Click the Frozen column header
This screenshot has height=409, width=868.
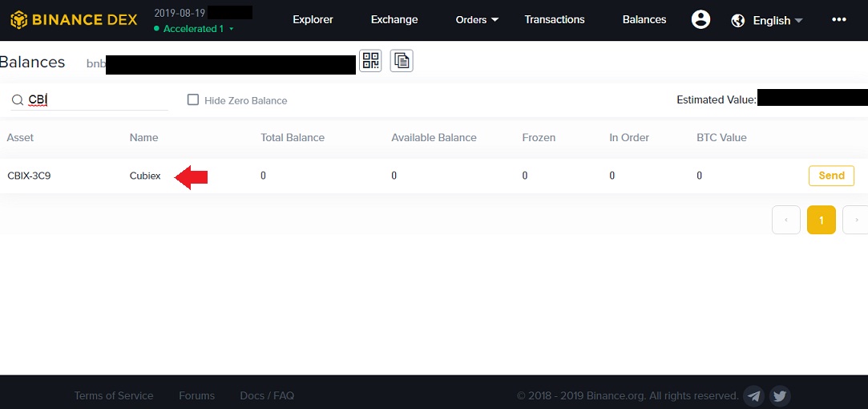pos(539,137)
